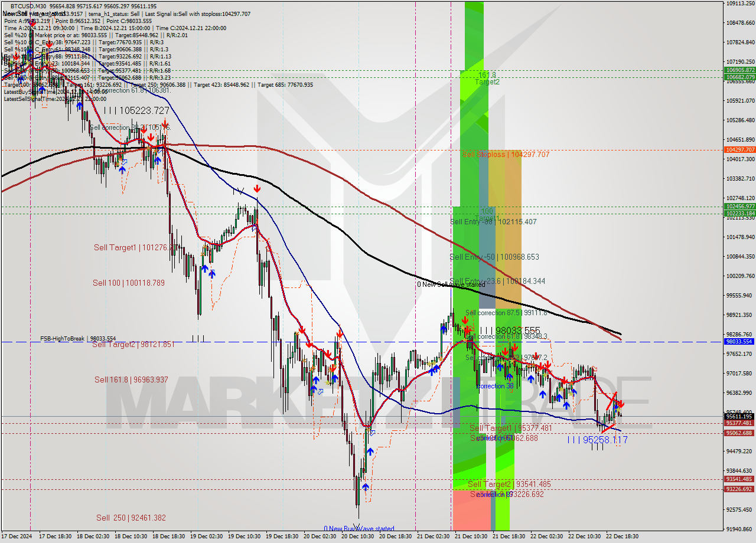Click the green 102233.184 price tag on the axis

740,214
